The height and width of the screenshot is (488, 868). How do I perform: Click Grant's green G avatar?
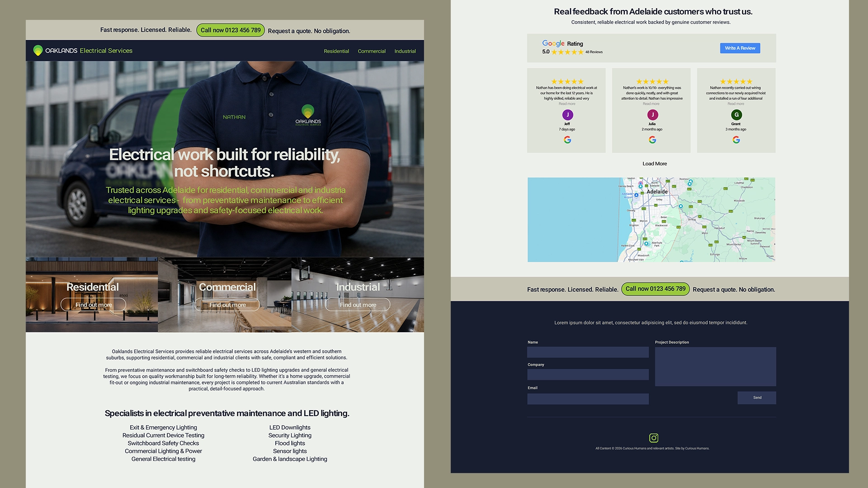[736, 115]
